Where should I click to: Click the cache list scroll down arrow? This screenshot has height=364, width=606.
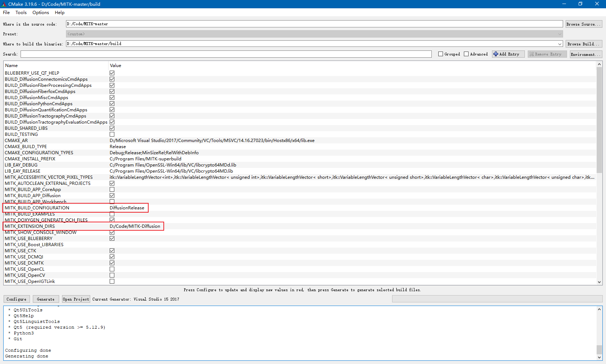(x=599, y=282)
